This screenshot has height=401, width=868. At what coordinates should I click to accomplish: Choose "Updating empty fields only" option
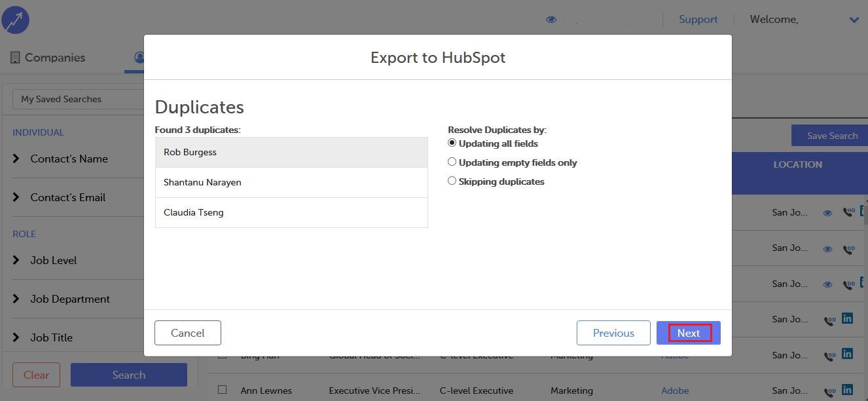click(452, 162)
